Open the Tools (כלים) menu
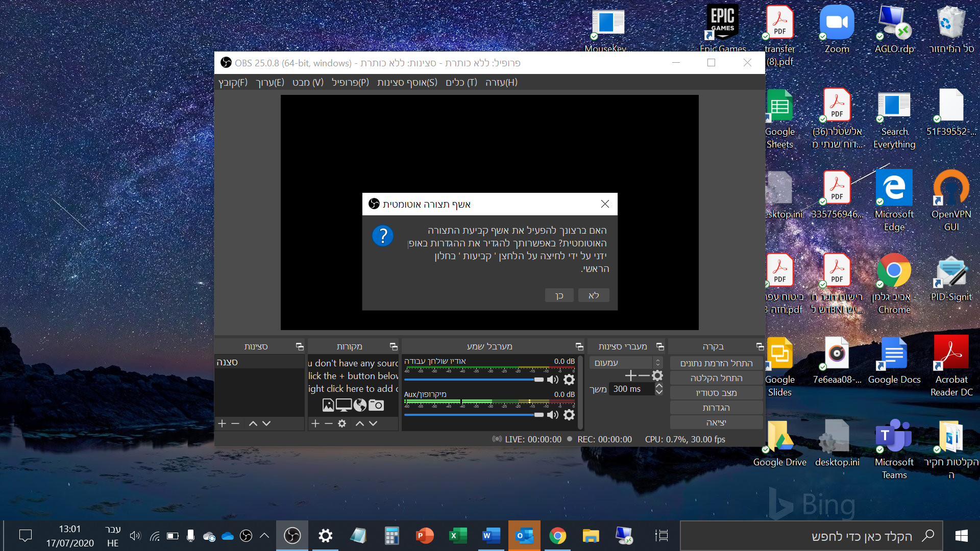The width and height of the screenshot is (980, 551). (461, 82)
